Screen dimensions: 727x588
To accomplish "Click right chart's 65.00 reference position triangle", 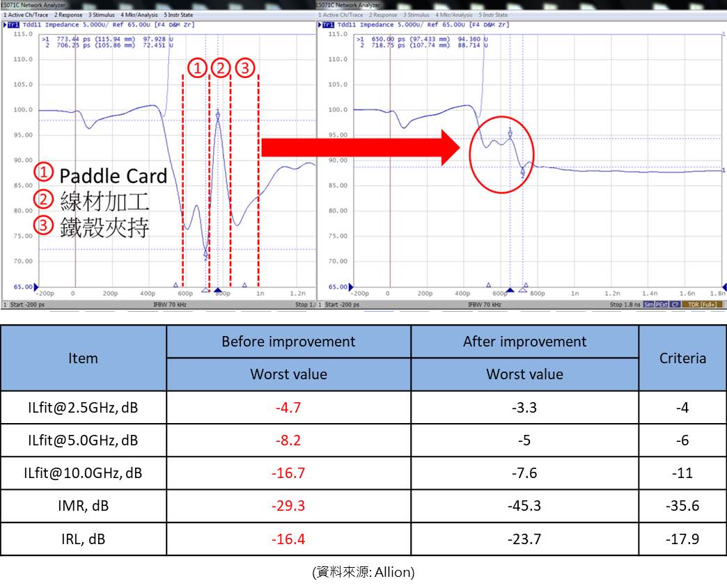I will 351,287.
